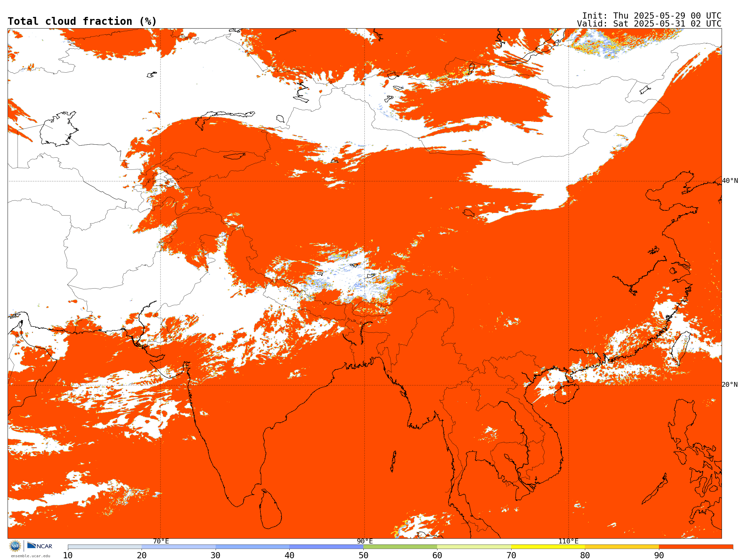Image resolution: width=744 pixels, height=560 pixels.
Task: Click the 30-40 blue colorbar segment
Action: coord(252,547)
